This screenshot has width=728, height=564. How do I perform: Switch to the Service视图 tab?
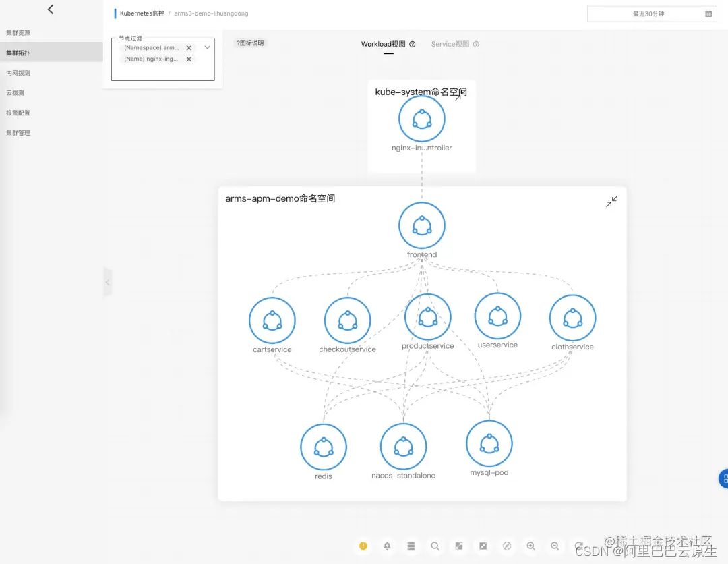click(x=450, y=44)
